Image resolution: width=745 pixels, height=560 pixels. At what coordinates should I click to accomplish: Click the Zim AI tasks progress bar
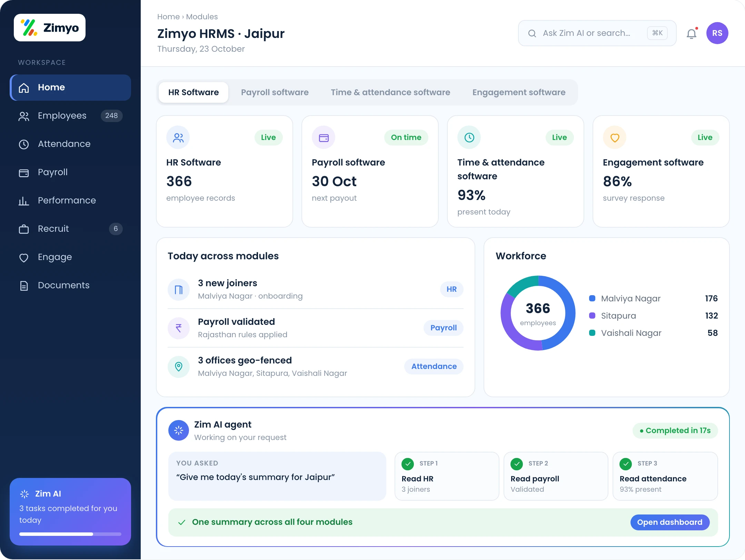(70, 534)
